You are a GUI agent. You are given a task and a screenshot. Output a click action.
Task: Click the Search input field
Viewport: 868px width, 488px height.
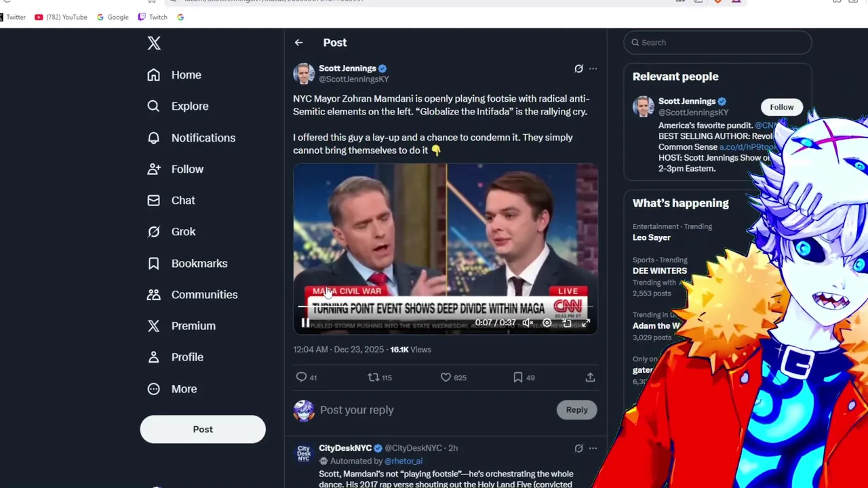[717, 43]
